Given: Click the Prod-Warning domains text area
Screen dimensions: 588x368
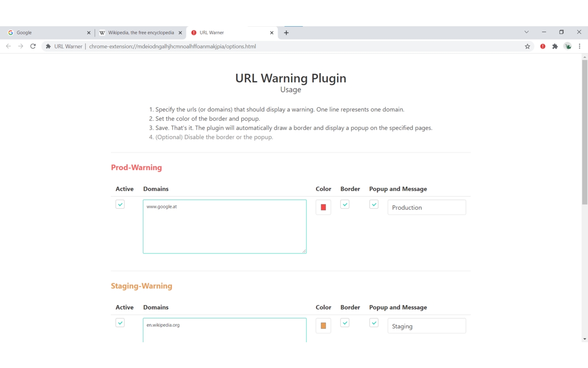Looking at the screenshot, I should (x=225, y=226).
